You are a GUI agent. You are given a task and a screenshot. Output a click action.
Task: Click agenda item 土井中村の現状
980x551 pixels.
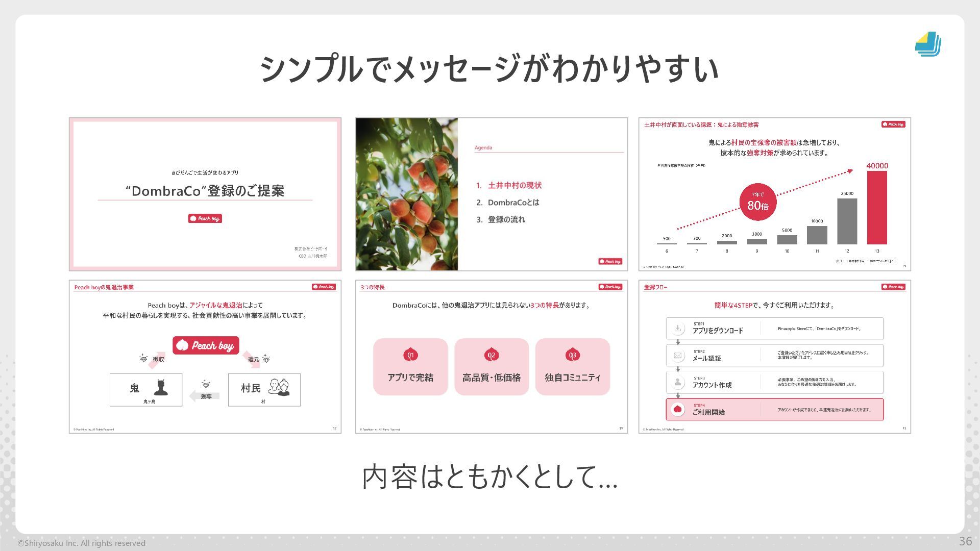click(x=514, y=185)
